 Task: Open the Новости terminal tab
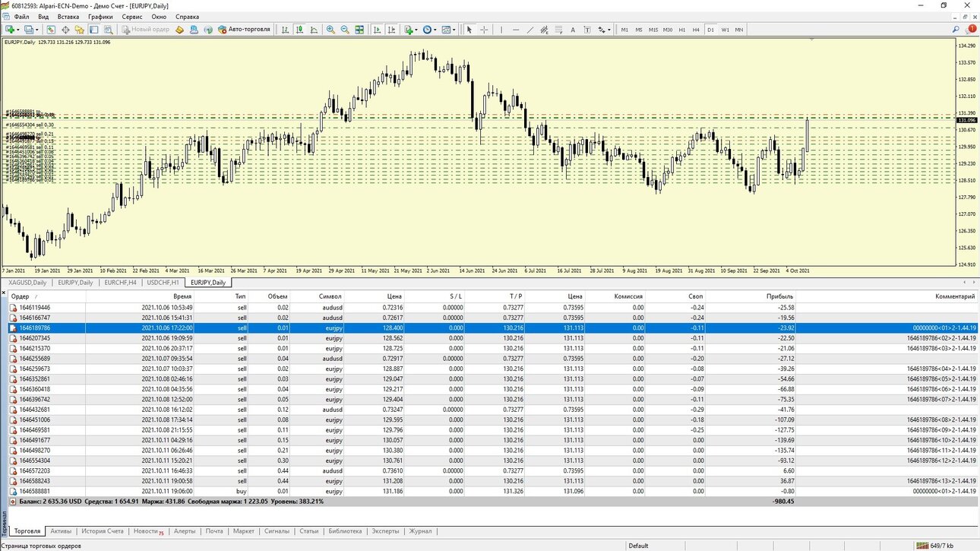pos(148,531)
